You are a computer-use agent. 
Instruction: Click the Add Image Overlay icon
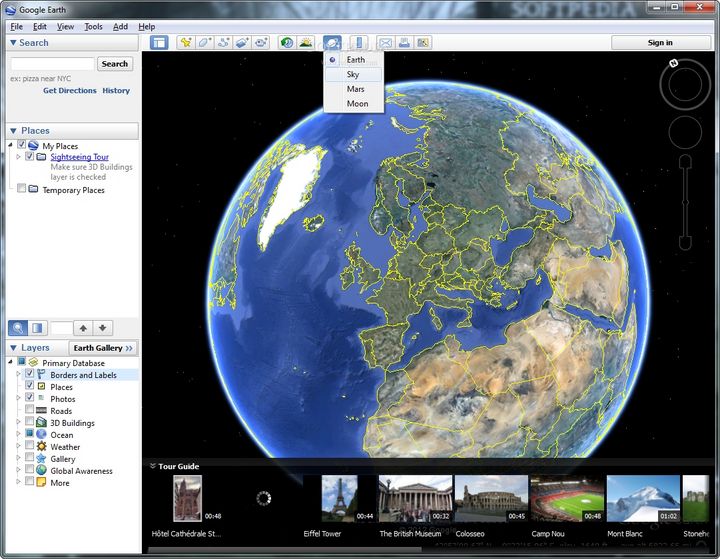tap(243, 43)
